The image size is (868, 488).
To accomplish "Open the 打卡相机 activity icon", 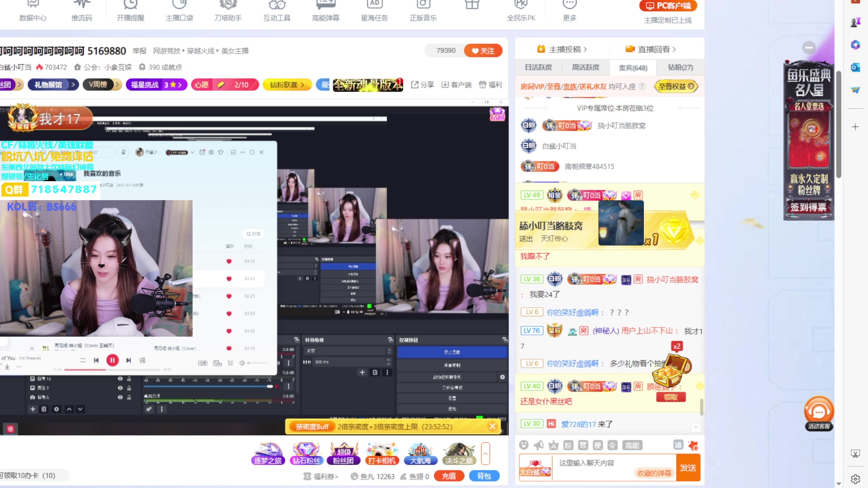I will pos(382,454).
